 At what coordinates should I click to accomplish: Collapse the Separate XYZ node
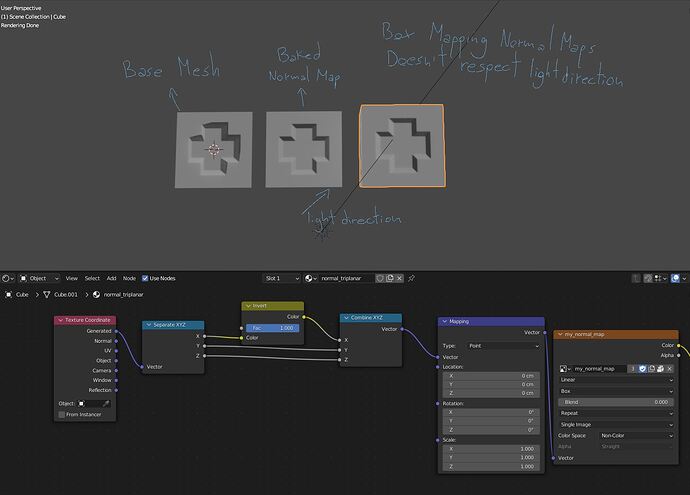[149, 325]
